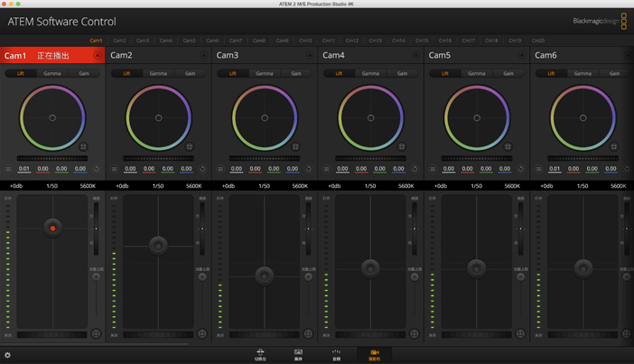Toggle the lock icon on Cam2 header
This screenshot has height=364, width=634.
click(203, 55)
